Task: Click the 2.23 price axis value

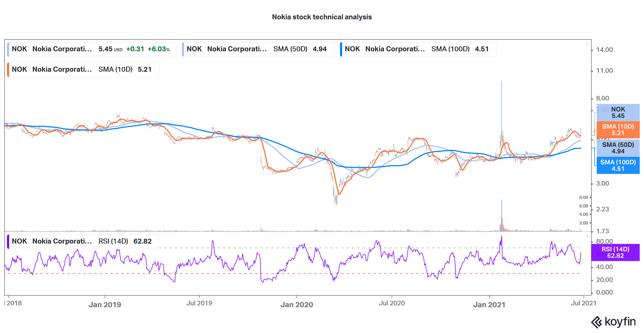Action: click(602, 209)
